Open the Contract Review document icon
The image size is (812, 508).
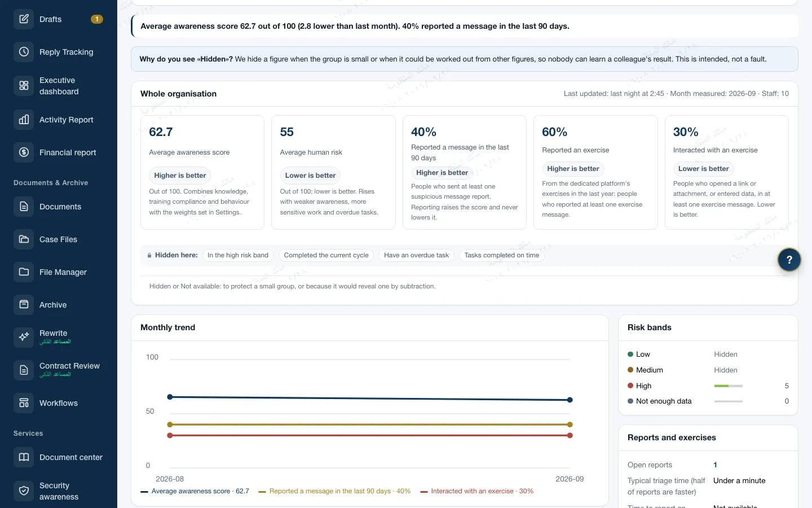(x=24, y=370)
